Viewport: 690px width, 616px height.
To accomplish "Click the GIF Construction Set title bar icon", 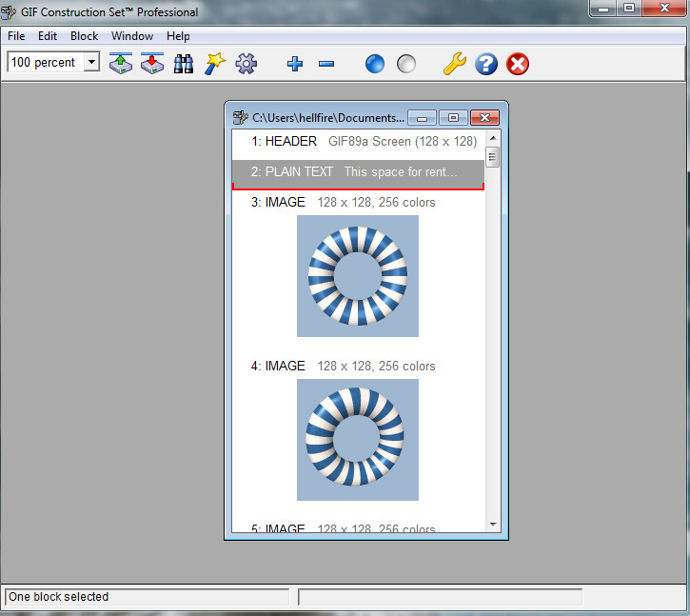I will tap(8, 12).
